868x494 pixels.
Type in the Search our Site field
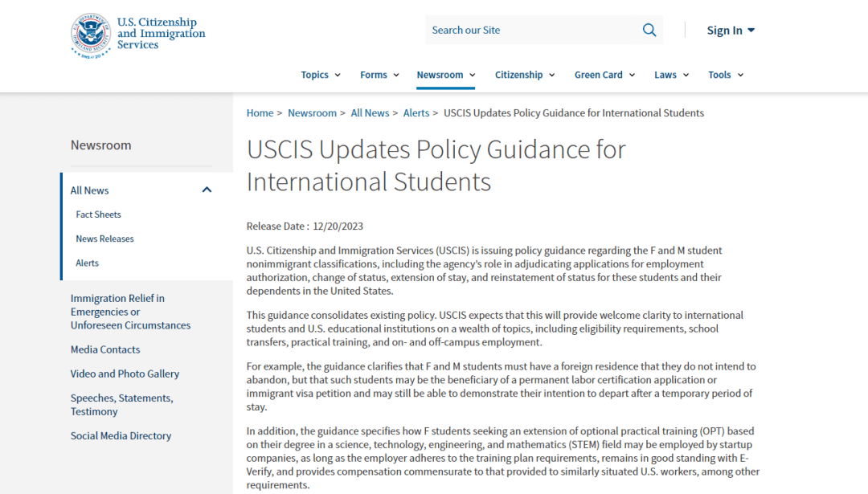530,31
